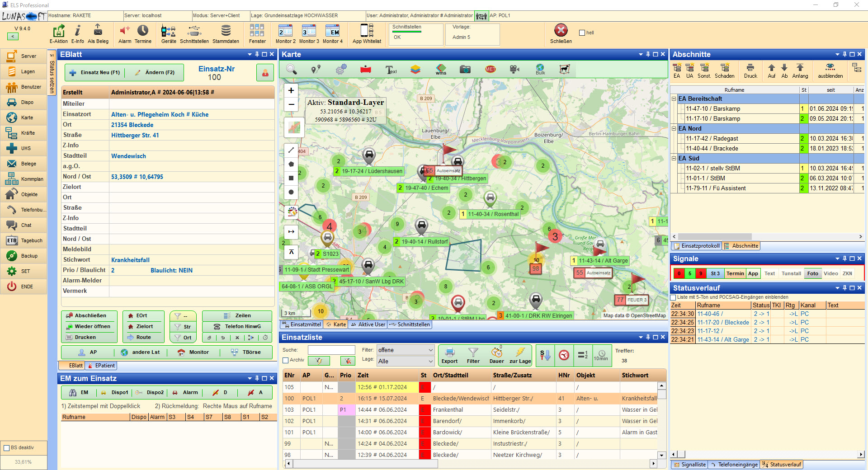Toggle the Ort filter button
Image resolution: width=868 pixels, height=470 pixels.
point(182,337)
